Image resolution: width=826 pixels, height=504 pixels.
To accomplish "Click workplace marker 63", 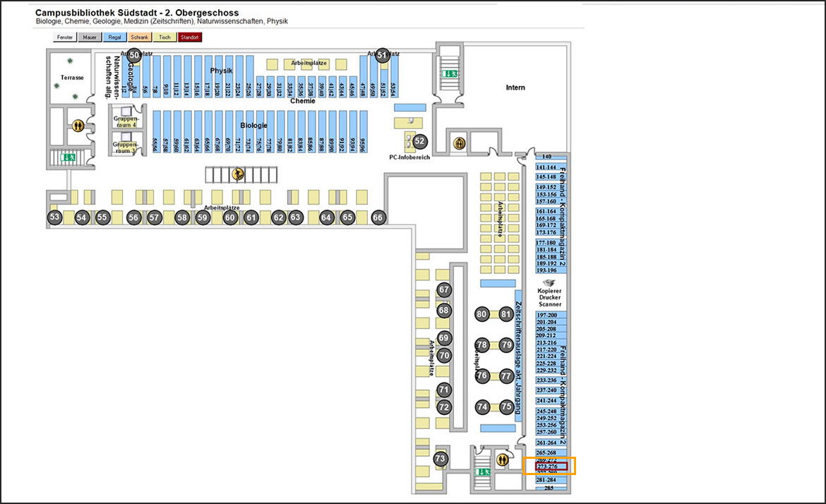I will click(x=296, y=217).
